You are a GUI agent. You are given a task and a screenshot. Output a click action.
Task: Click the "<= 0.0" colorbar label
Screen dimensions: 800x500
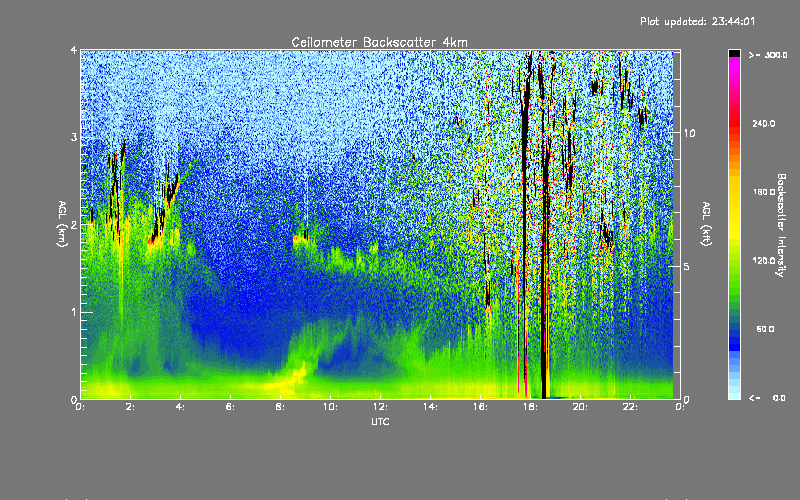pyautogui.click(x=768, y=398)
